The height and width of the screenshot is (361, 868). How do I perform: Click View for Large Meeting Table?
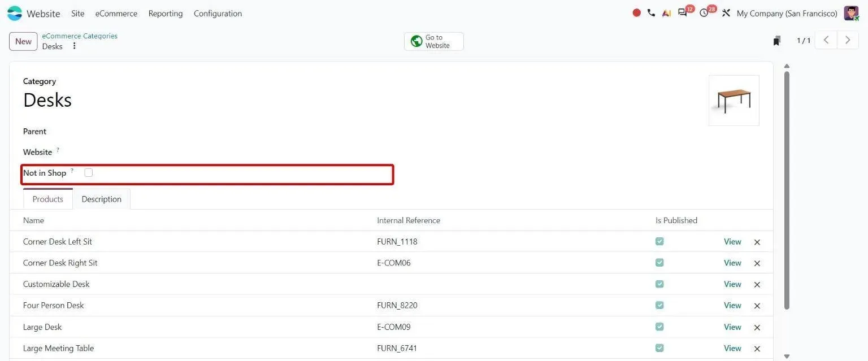coord(732,348)
